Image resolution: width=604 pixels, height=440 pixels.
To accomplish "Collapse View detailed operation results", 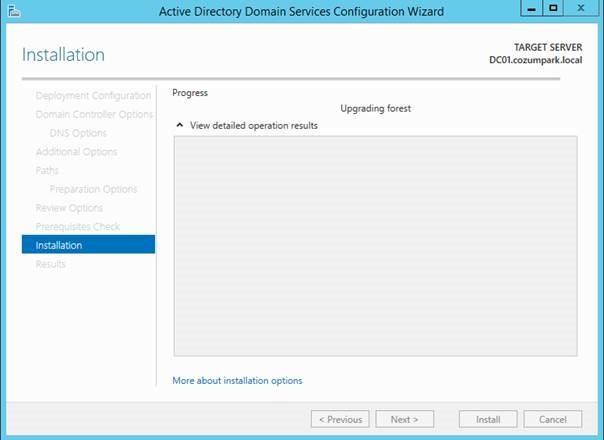I will [180, 125].
